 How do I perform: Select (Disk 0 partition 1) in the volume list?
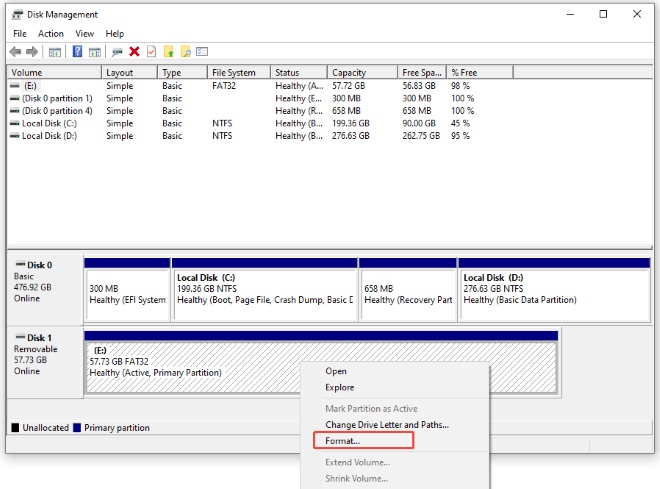click(57, 98)
